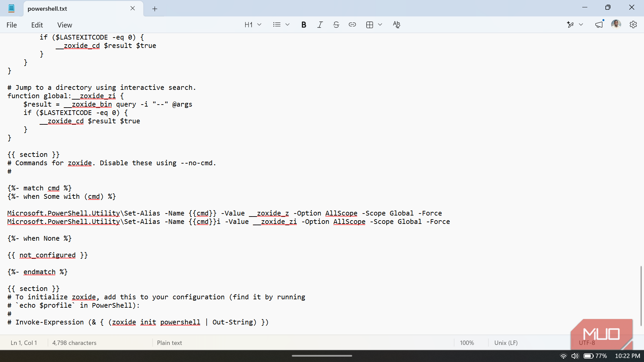Click the line 'function global:__zoxide_zi {'
Image resolution: width=644 pixels, height=362 pixels.
tap(66, 96)
